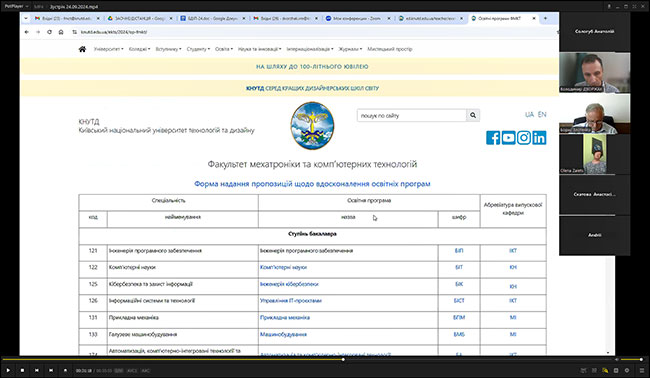Click the БІП code link
Screen dimensions: 650x378
459,251
